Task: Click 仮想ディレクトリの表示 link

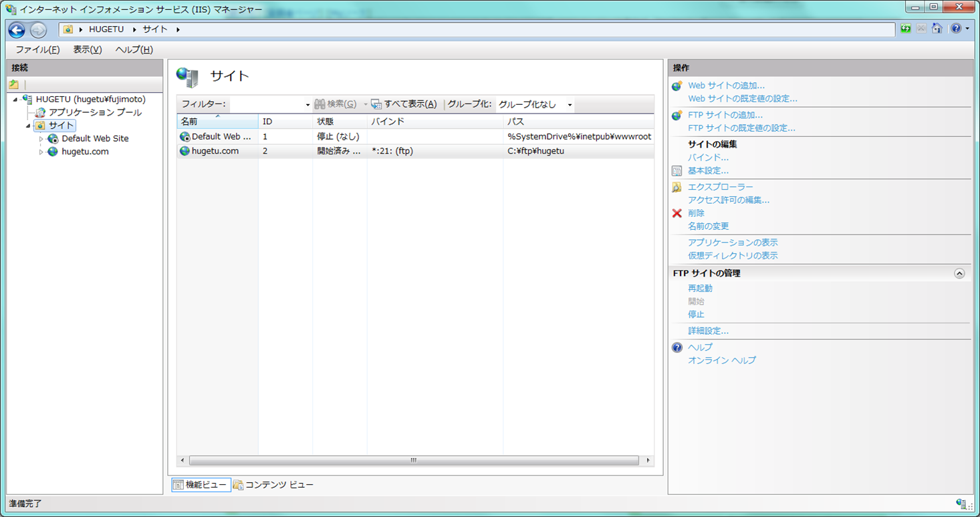Action: [x=733, y=256]
